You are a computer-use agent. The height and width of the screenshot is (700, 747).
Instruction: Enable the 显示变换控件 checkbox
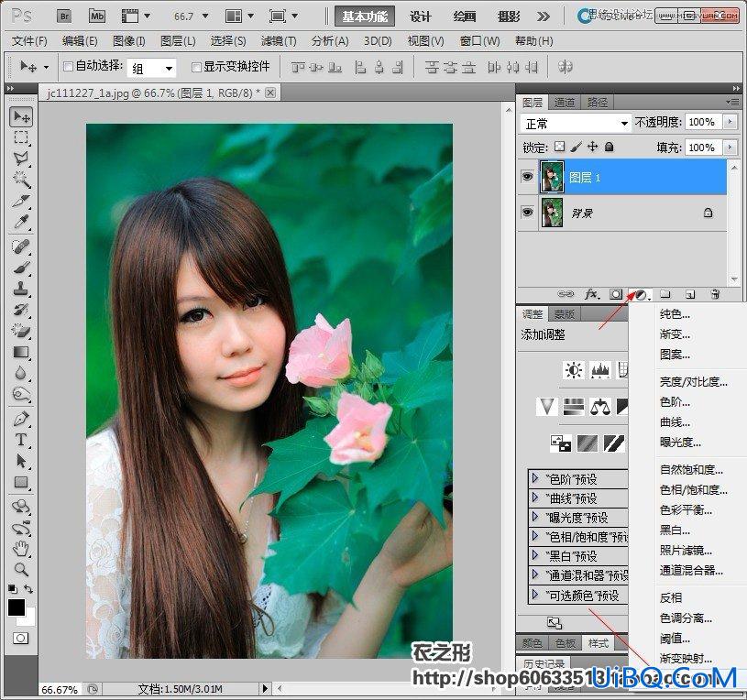[196, 67]
